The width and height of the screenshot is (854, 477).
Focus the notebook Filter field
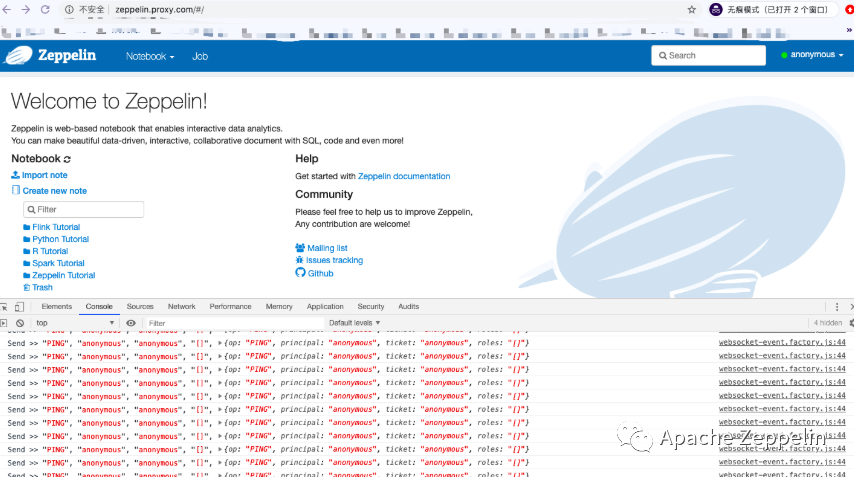tap(83, 209)
